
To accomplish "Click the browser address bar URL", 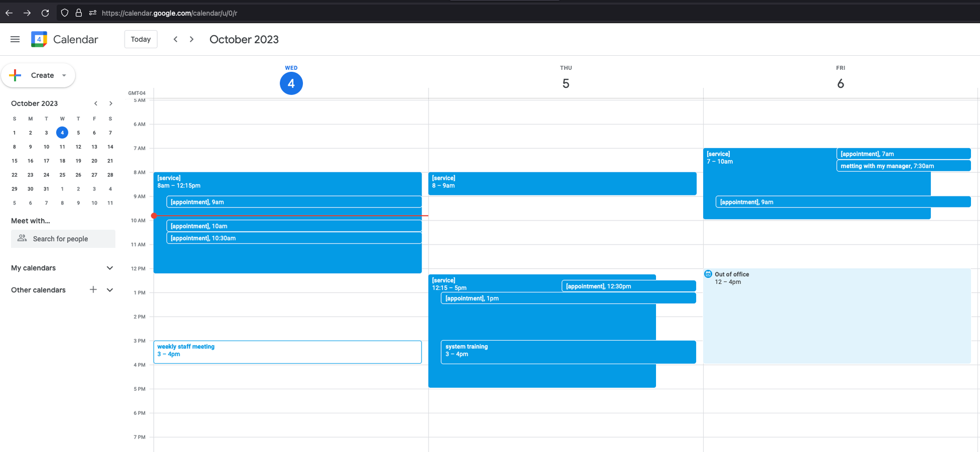I will pos(169,13).
